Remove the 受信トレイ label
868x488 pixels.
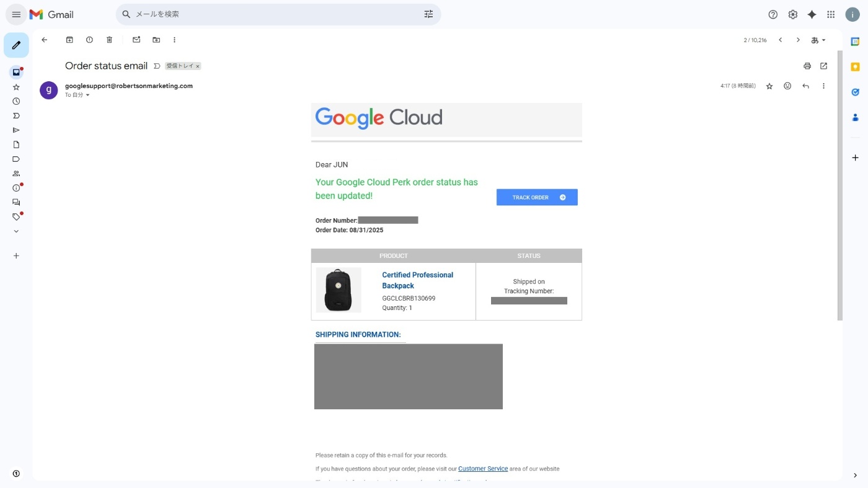198,66
